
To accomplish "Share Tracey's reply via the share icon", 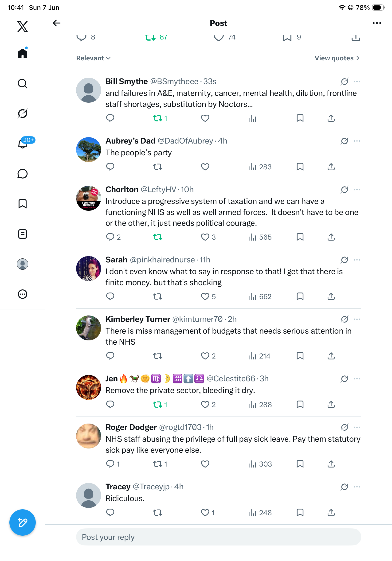I will [331, 512].
